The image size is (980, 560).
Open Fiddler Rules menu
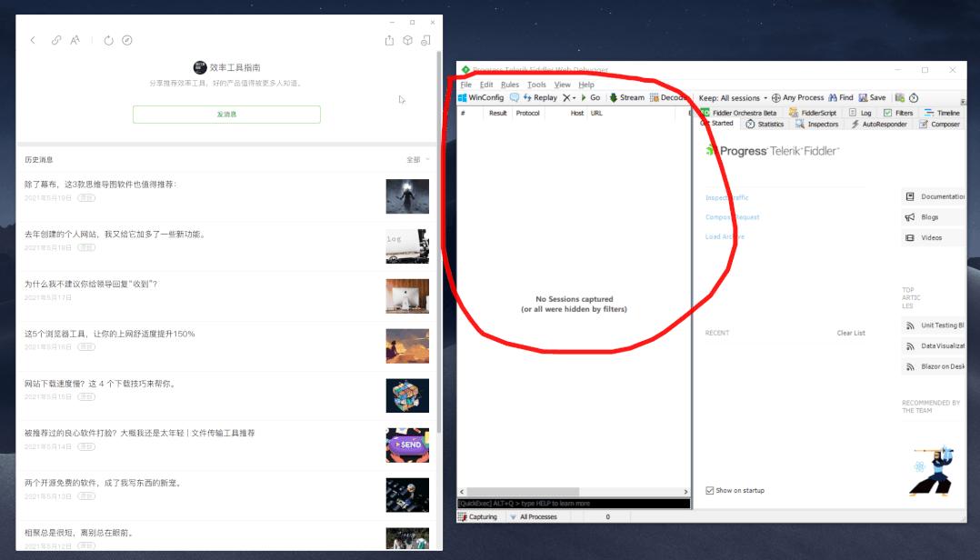[510, 85]
